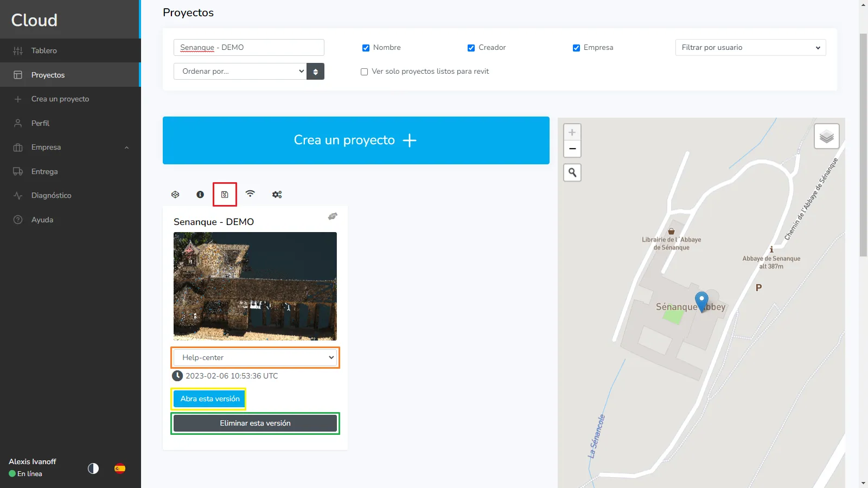Click Abra esta versión button

(209, 399)
